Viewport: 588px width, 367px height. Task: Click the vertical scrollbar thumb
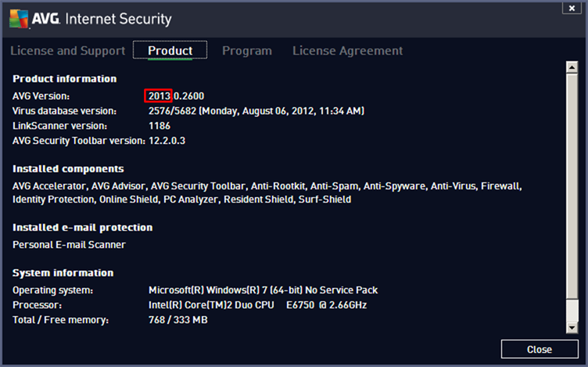572,186
